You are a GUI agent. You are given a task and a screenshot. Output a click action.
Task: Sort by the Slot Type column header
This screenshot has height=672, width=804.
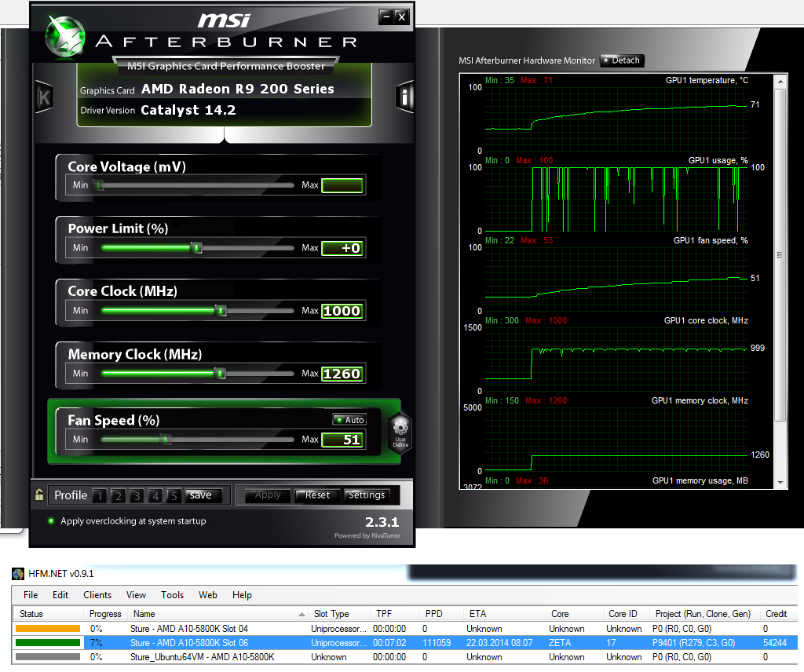click(x=339, y=614)
